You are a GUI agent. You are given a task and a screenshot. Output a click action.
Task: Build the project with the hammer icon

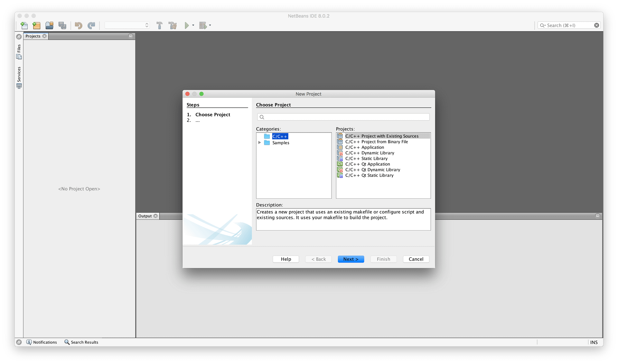pyautogui.click(x=159, y=25)
